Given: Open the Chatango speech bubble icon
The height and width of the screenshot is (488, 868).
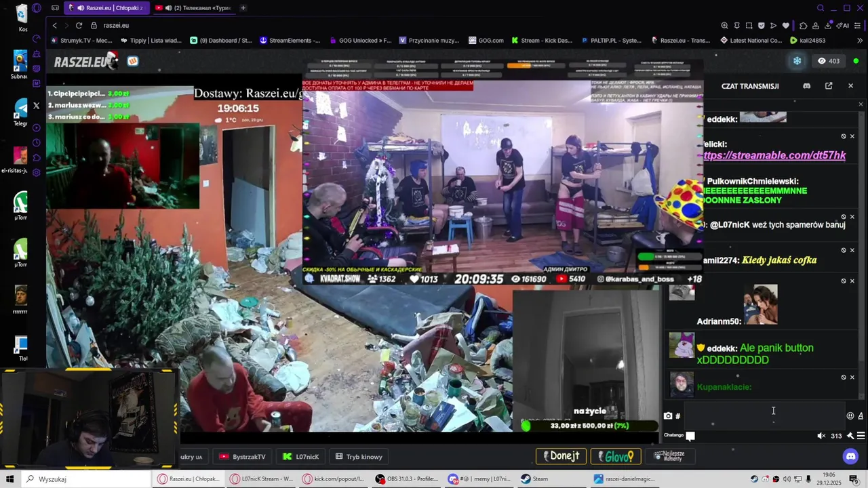Looking at the screenshot, I should pos(690,436).
